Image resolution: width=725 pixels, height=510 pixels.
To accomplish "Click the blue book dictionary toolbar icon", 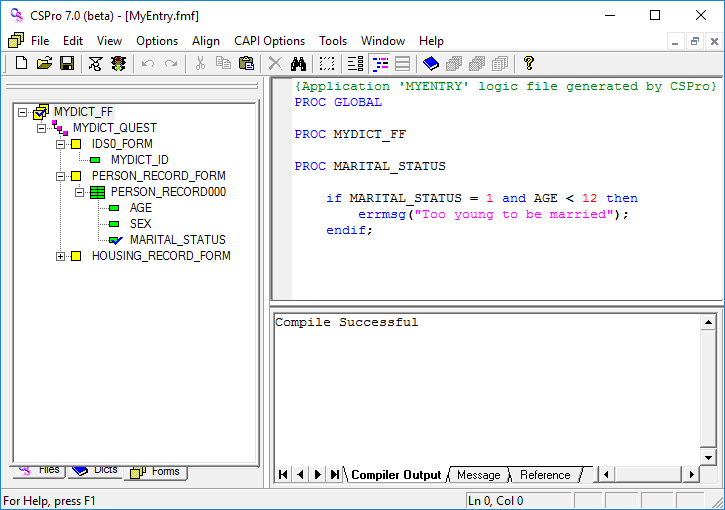I will (x=430, y=63).
